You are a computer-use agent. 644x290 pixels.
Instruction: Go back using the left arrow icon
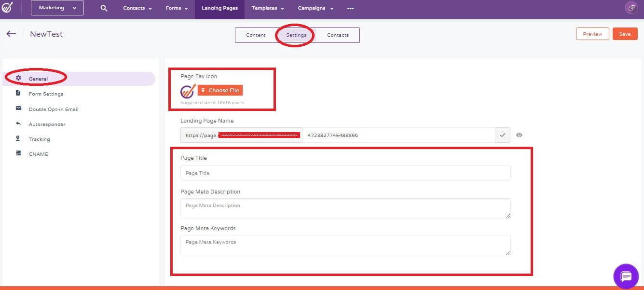pyautogui.click(x=11, y=33)
